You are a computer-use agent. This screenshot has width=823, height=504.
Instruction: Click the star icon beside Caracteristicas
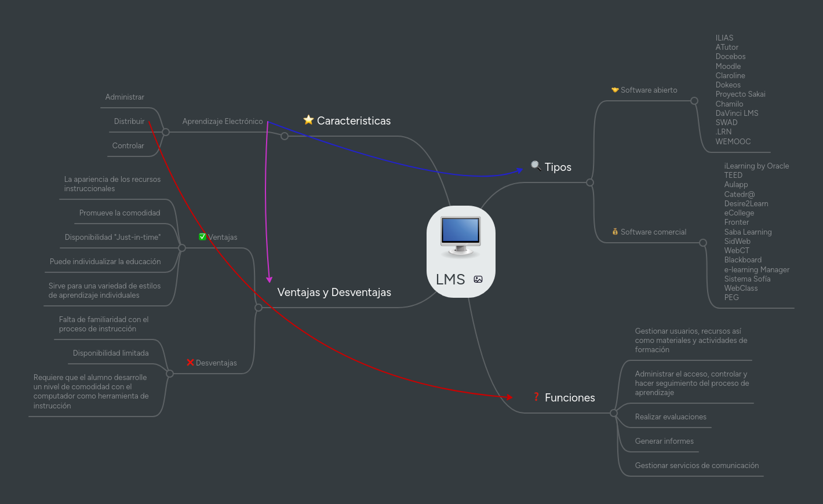[x=308, y=120]
